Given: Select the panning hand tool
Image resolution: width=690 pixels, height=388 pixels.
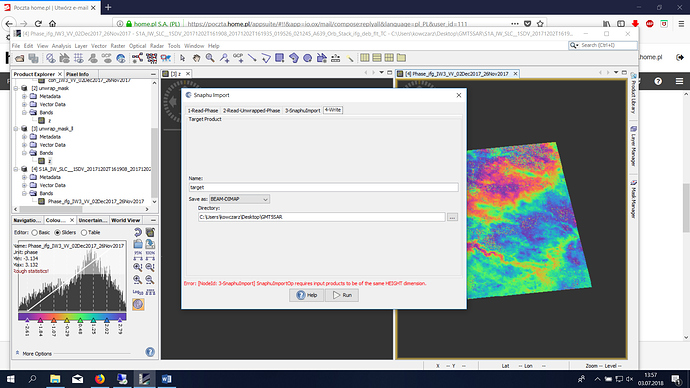Looking at the screenshot, I should [x=196, y=58].
